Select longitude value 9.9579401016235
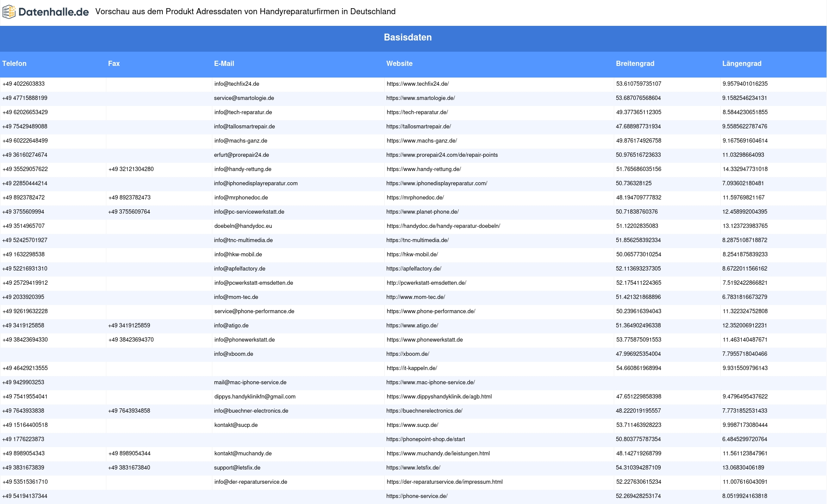827x504 pixels. tap(745, 84)
